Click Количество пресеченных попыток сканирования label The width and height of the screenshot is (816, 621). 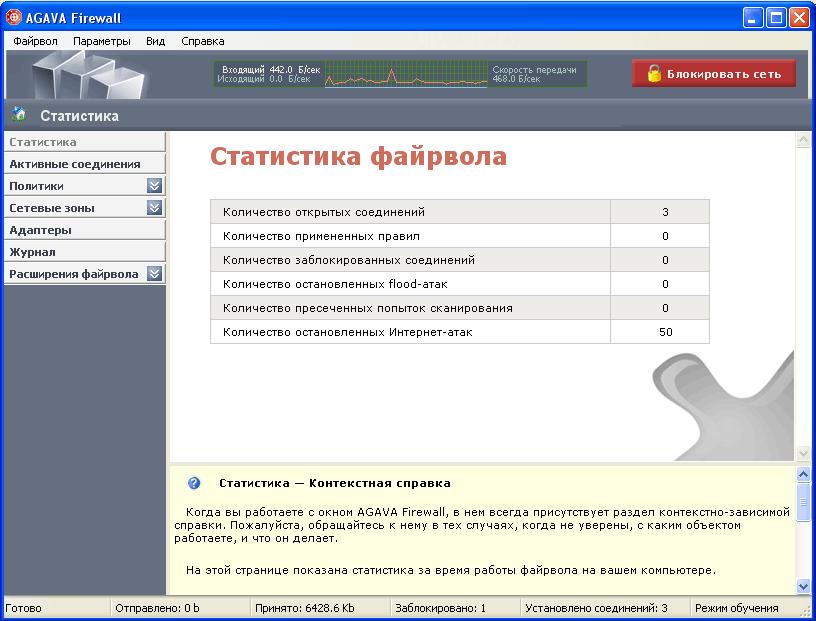[x=367, y=308]
